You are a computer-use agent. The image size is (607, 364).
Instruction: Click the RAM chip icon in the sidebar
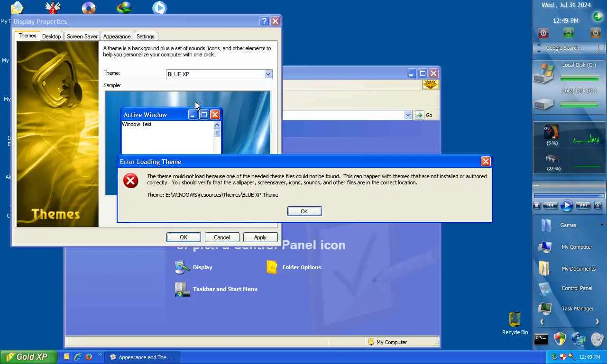click(552, 159)
